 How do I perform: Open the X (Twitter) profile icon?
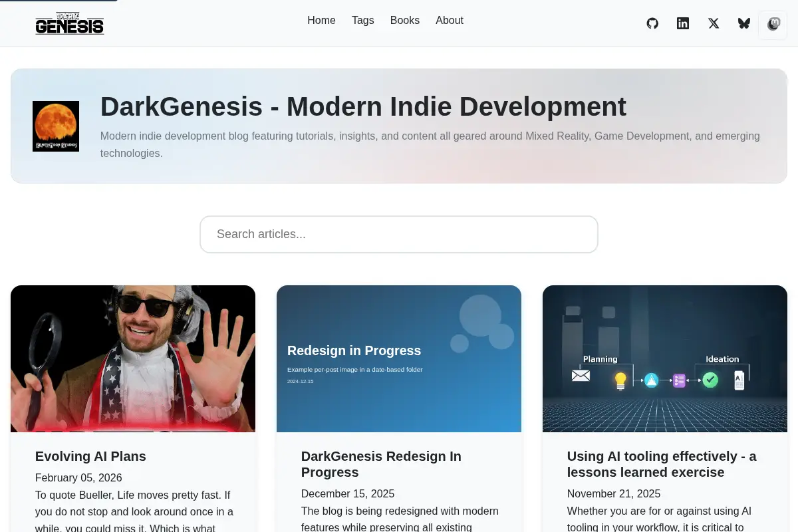[714, 23]
